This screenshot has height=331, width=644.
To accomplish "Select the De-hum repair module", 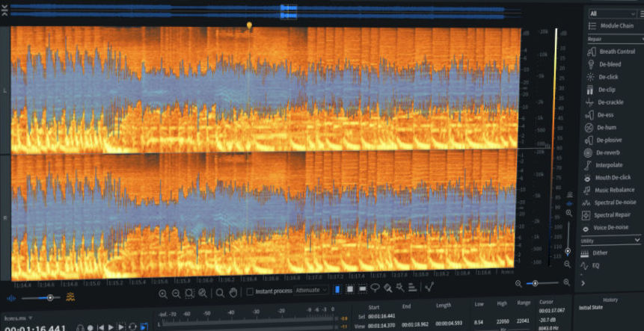I will click(606, 127).
